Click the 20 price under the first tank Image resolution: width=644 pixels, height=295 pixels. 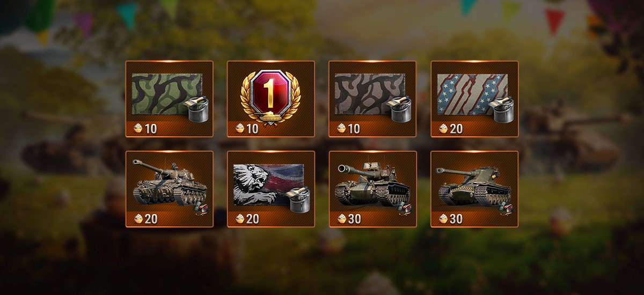point(151,218)
